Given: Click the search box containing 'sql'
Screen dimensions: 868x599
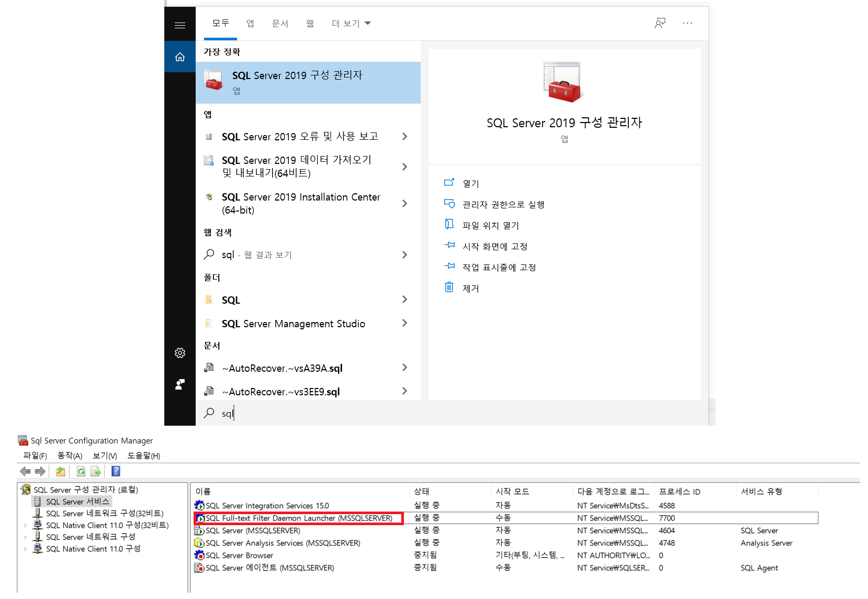Looking at the screenshot, I should (452, 413).
